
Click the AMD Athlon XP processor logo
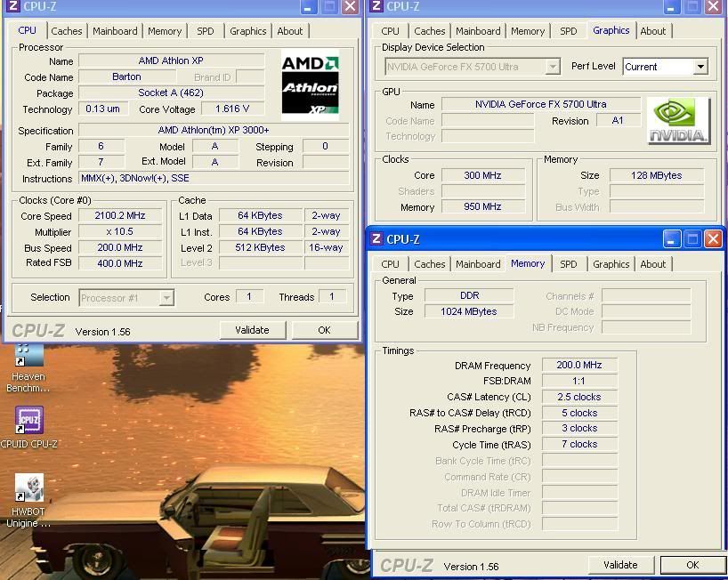click(310, 85)
